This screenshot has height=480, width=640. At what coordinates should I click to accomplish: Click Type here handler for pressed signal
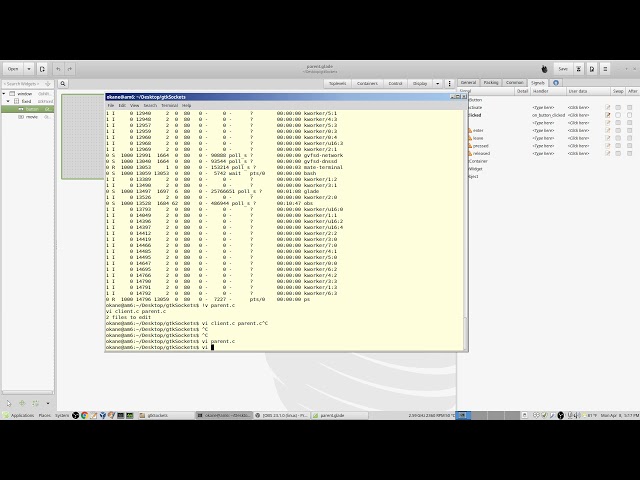(x=543, y=146)
